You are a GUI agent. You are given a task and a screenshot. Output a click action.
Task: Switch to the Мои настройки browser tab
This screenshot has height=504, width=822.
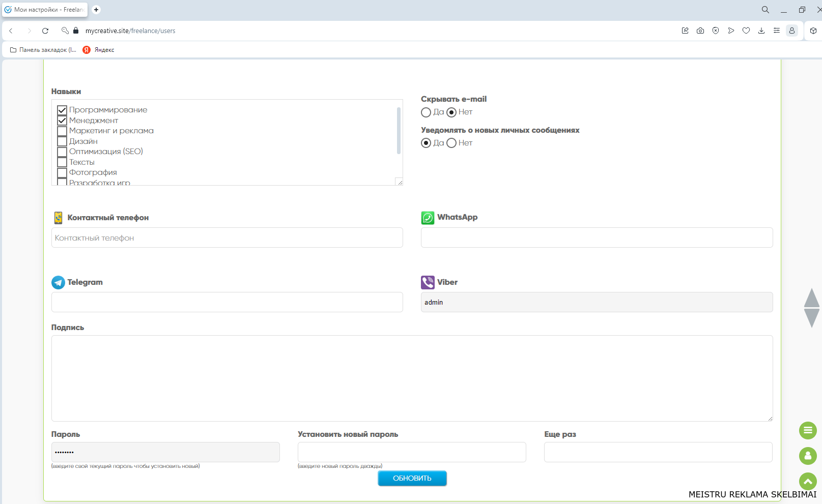click(x=45, y=10)
